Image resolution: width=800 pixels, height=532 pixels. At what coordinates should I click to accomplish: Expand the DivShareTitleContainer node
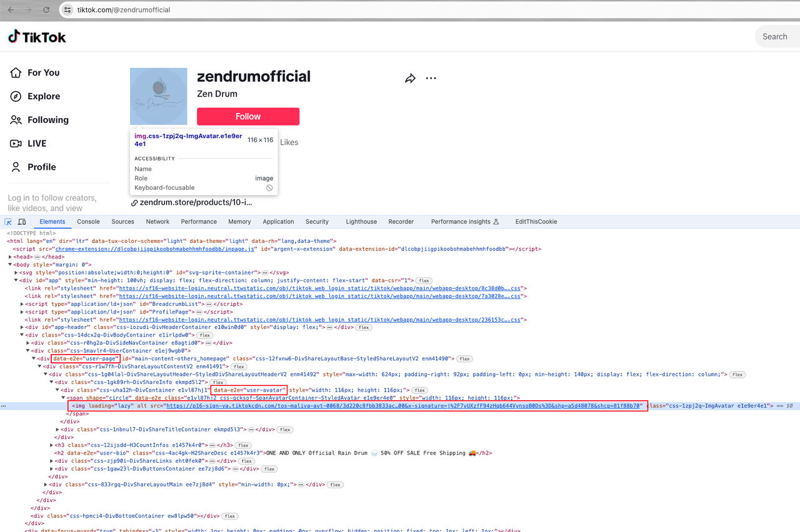pyautogui.click(x=58, y=430)
